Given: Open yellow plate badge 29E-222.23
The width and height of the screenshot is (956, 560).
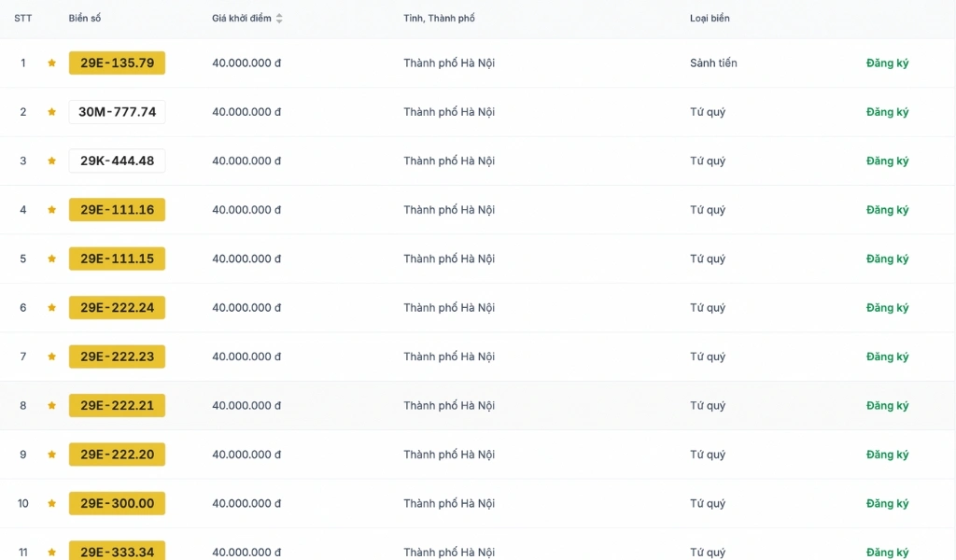Looking at the screenshot, I should [x=117, y=357].
